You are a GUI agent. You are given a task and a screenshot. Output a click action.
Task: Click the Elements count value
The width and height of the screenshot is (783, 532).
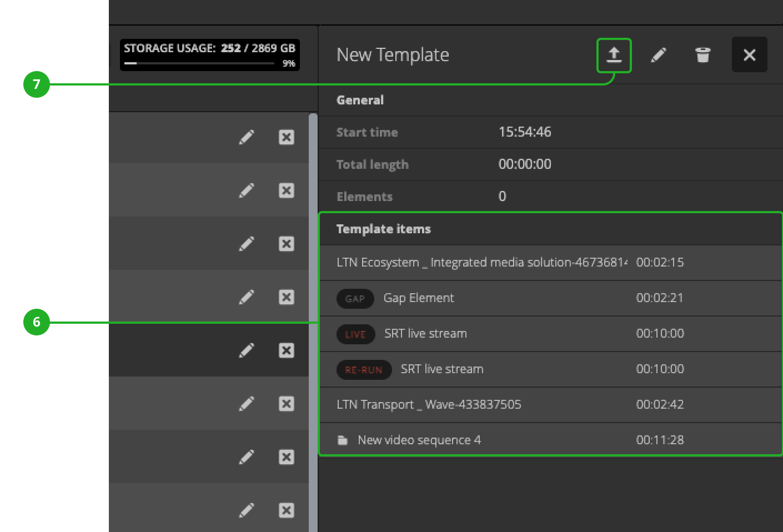(x=501, y=196)
